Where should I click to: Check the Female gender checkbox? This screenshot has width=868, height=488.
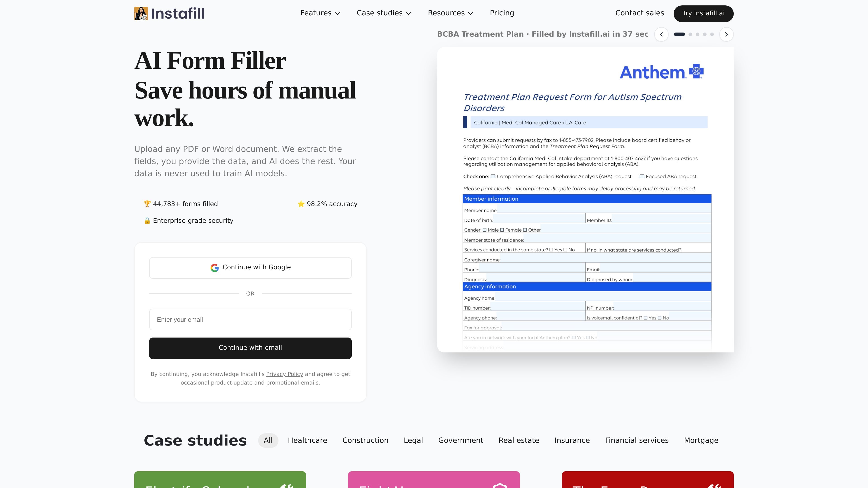click(x=502, y=230)
